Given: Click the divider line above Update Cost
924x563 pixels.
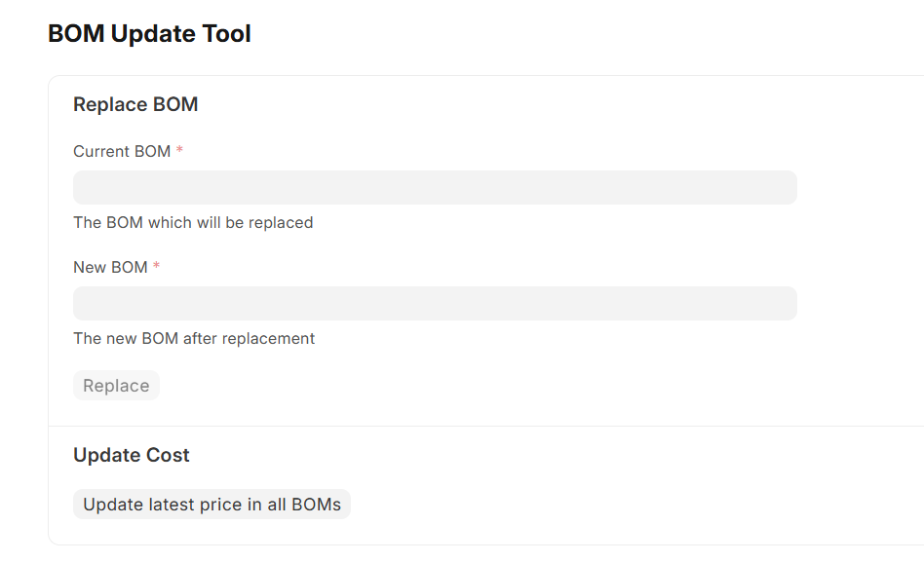Looking at the screenshot, I should point(486,426).
